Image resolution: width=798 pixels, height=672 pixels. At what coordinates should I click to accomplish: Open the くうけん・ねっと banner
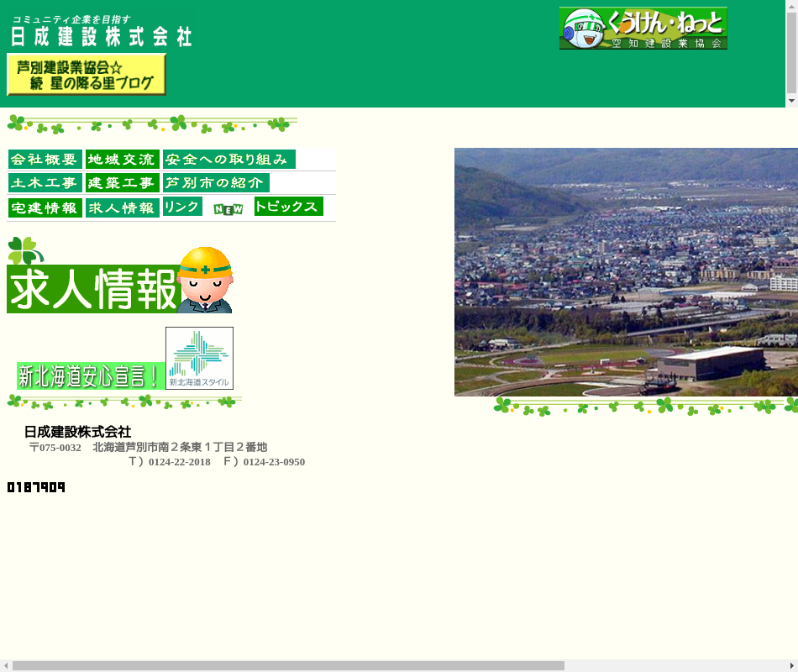pos(643,29)
